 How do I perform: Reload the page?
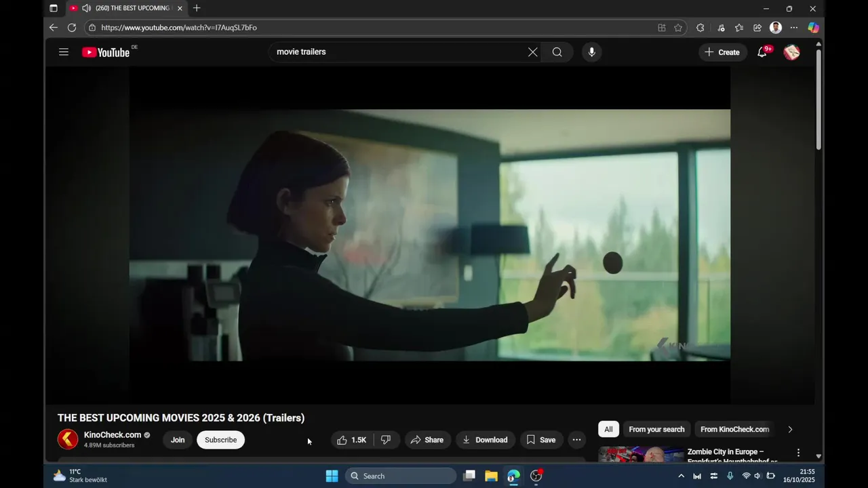click(x=72, y=28)
